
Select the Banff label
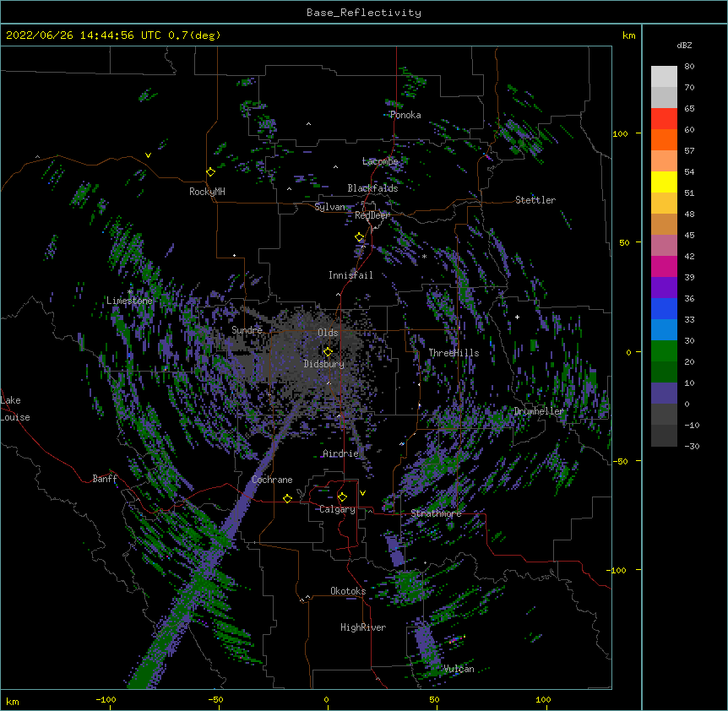[x=105, y=479]
